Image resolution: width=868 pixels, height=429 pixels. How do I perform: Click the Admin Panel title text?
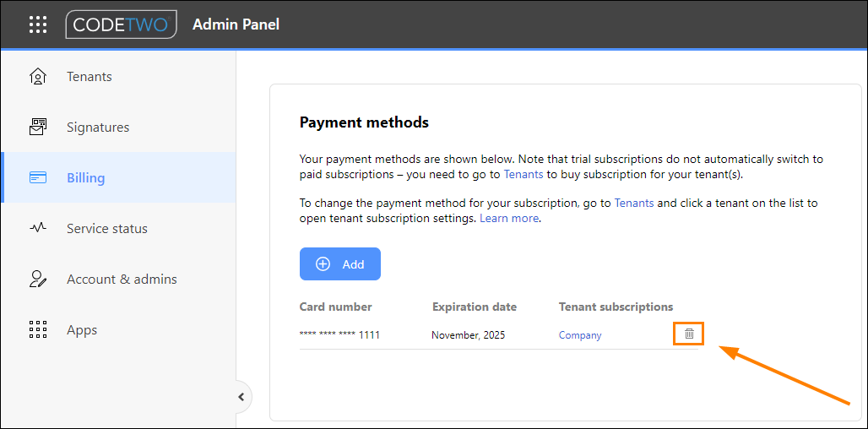pos(236,24)
